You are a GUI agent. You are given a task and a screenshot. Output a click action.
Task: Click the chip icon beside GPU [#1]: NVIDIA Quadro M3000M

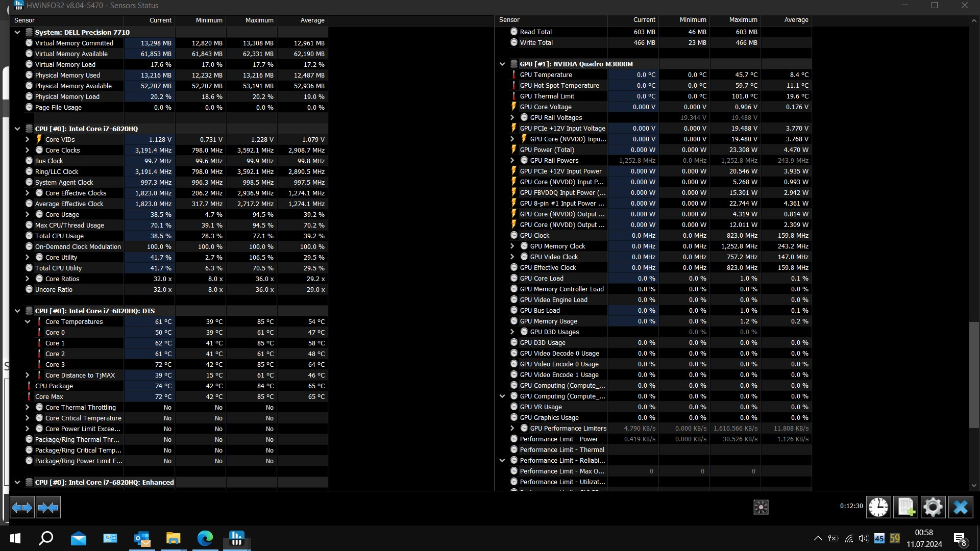click(514, 64)
